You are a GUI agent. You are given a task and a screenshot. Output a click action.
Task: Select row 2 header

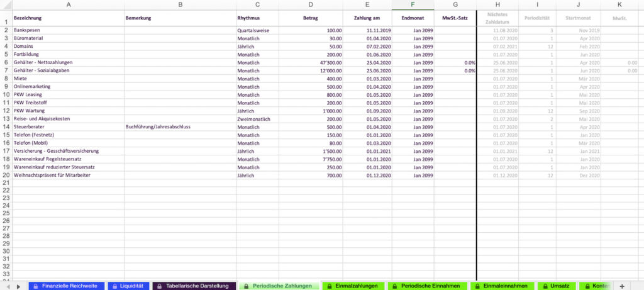(6, 30)
